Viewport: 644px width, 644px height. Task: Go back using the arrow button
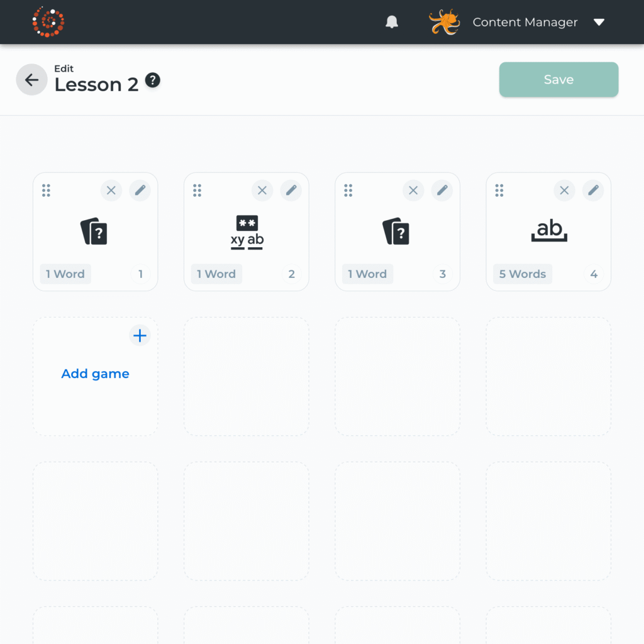coord(31,79)
